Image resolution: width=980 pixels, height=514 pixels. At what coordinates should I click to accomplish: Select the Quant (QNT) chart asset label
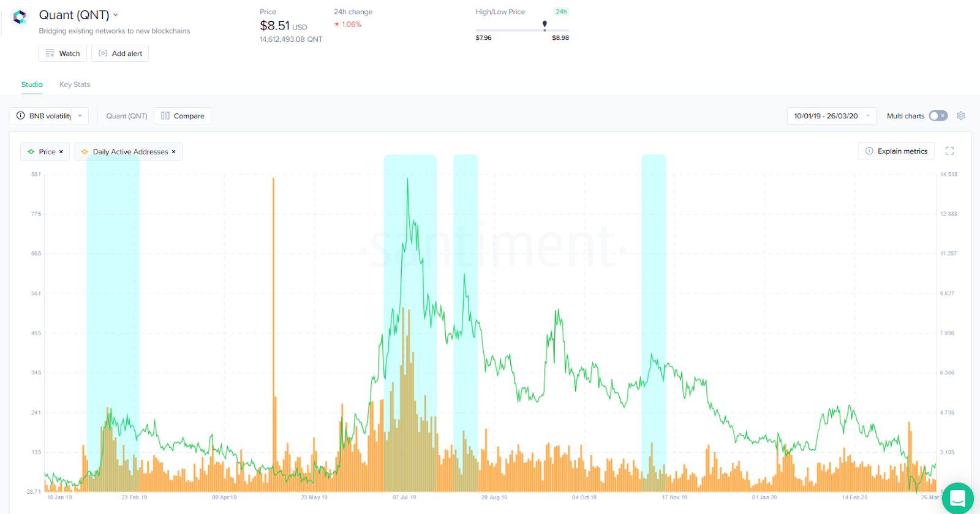click(x=127, y=116)
